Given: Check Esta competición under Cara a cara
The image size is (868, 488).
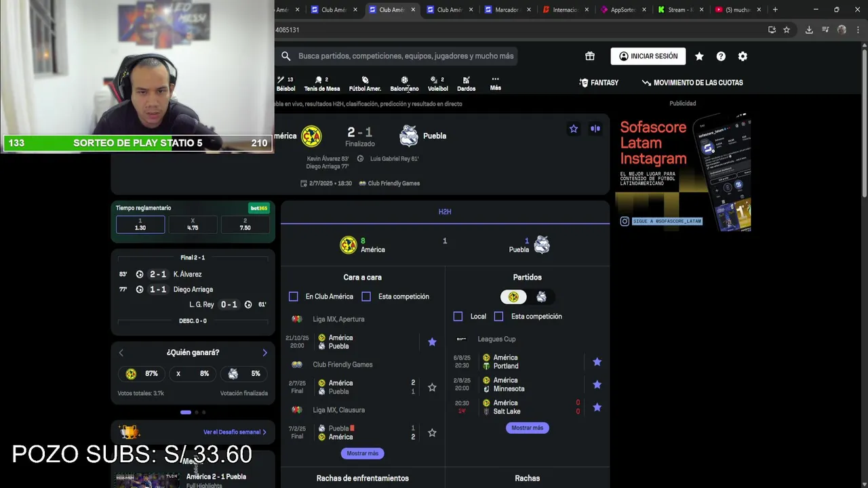Looking at the screenshot, I should point(366,297).
